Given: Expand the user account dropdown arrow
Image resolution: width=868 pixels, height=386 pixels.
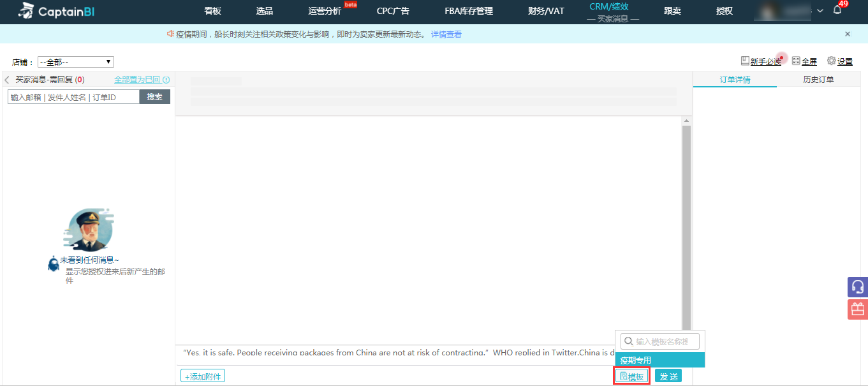Looking at the screenshot, I should coord(820,11).
